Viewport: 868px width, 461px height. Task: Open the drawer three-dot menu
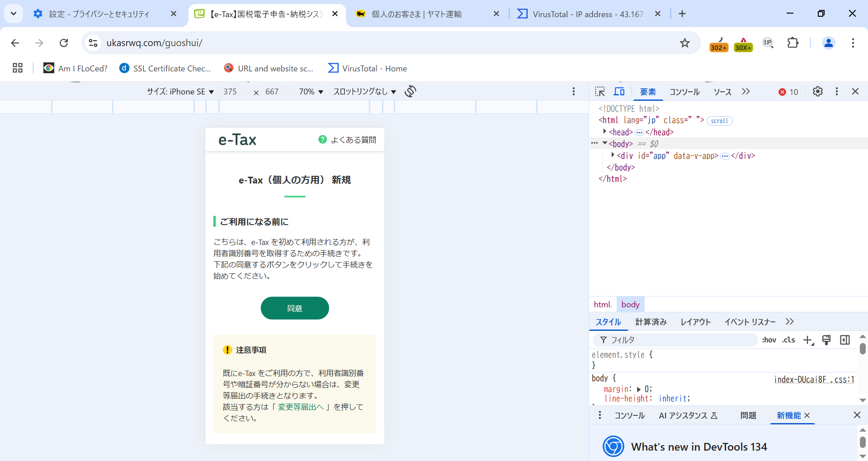click(x=600, y=415)
